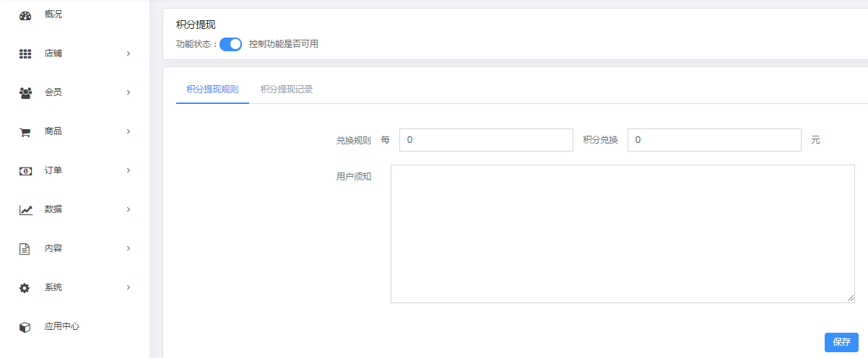The image size is (868, 358).
Task: Expand the 店铺 menu chevron
Action: point(129,53)
